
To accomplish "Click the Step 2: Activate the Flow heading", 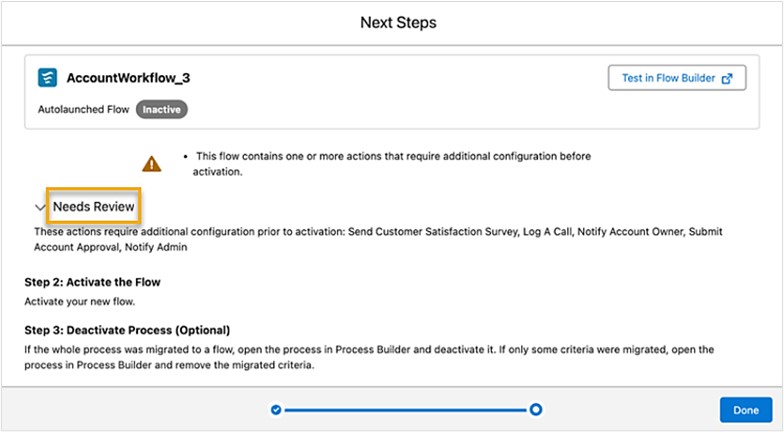I will [x=92, y=282].
